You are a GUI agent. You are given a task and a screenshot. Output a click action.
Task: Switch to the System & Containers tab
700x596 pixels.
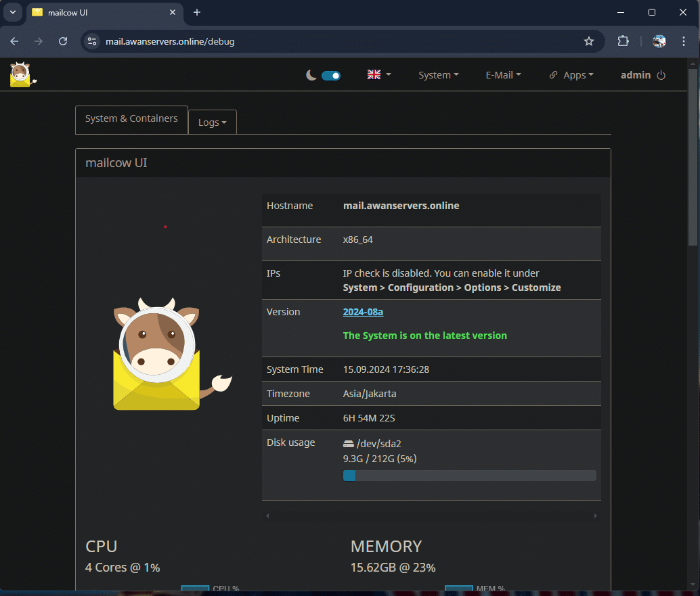pos(131,118)
